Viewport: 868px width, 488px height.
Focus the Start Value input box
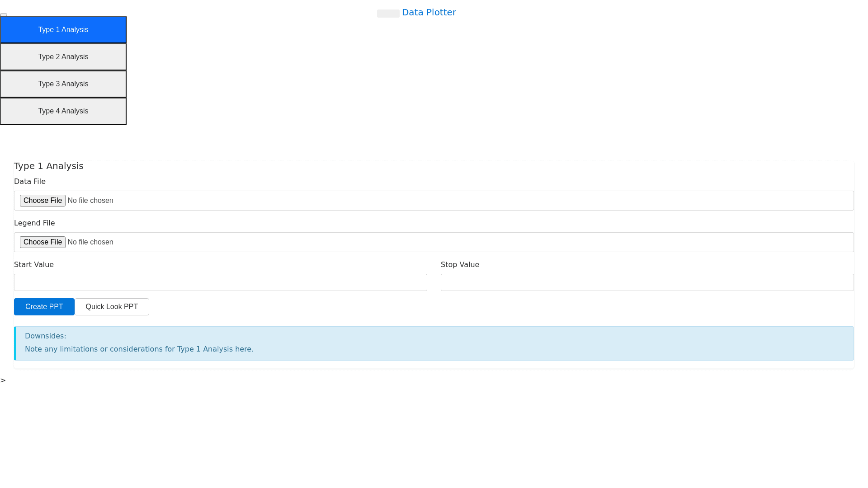click(x=220, y=282)
